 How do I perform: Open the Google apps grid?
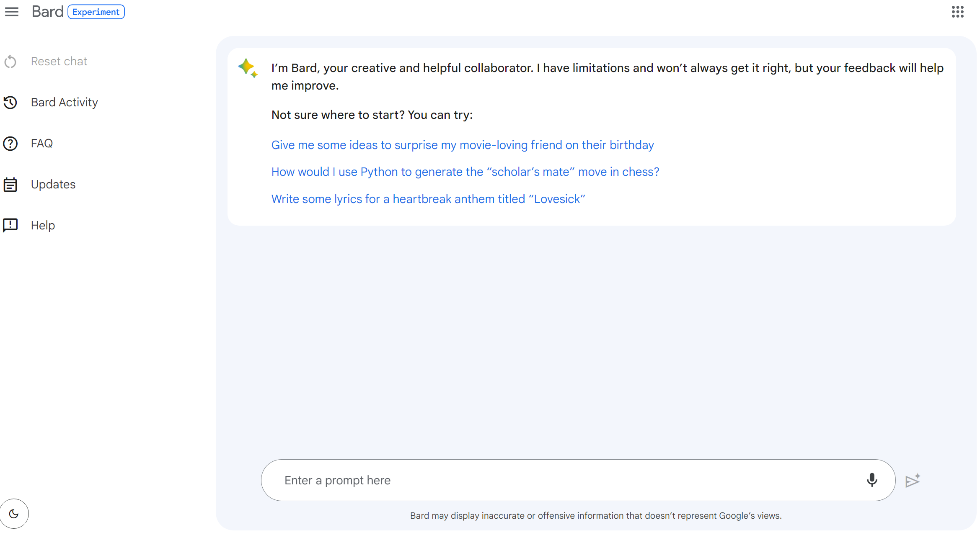[x=957, y=12]
